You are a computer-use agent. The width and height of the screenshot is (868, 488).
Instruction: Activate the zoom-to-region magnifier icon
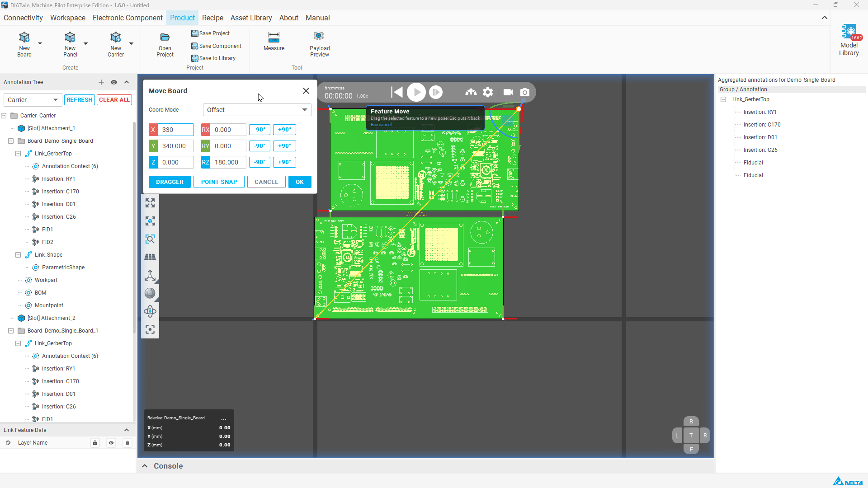(150, 239)
